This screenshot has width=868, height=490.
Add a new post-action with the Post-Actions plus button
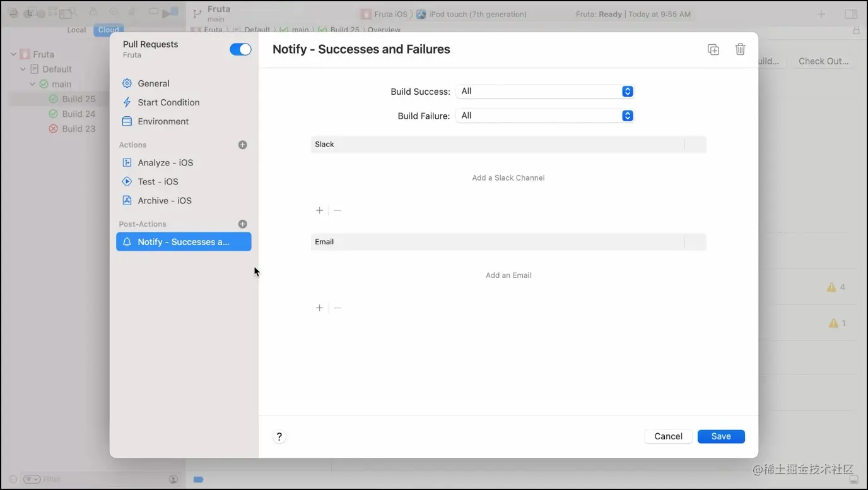[x=242, y=224]
